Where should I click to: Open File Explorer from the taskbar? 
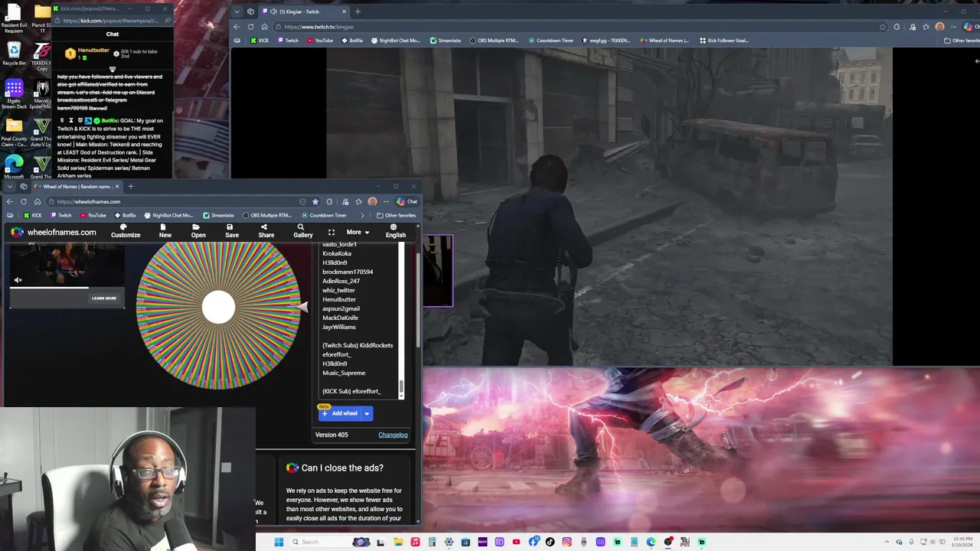coord(398,542)
